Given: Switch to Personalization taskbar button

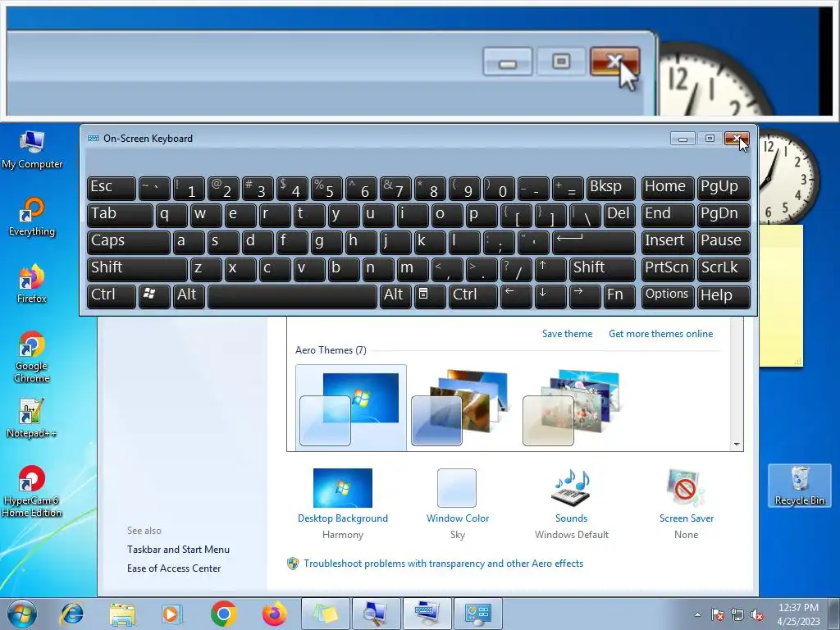Looking at the screenshot, I should click(478, 614).
